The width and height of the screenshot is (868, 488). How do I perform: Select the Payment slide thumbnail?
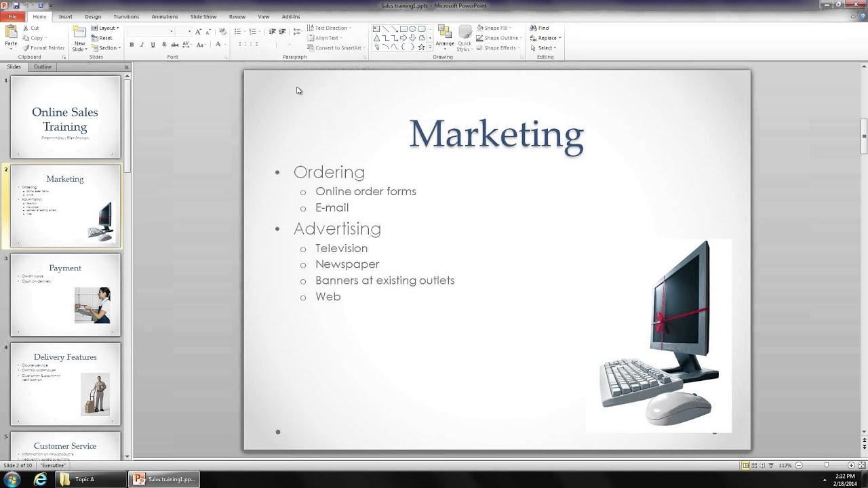pyautogui.click(x=65, y=295)
